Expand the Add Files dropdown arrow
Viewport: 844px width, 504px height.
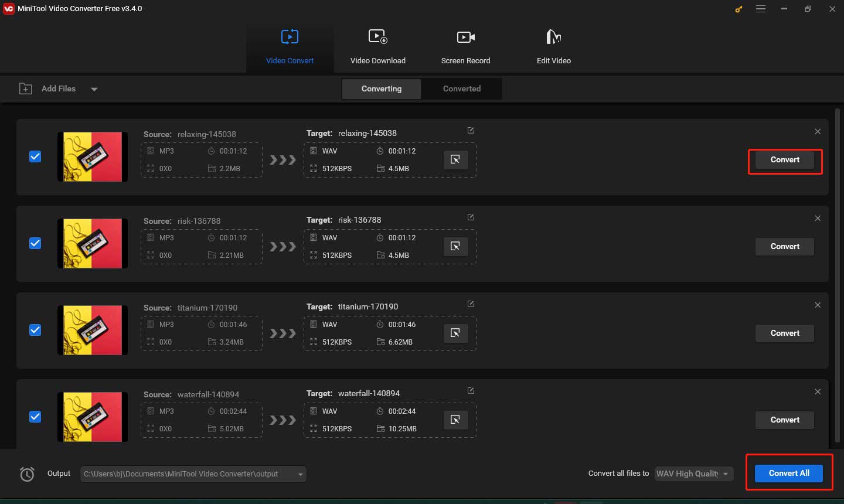click(94, 89)
